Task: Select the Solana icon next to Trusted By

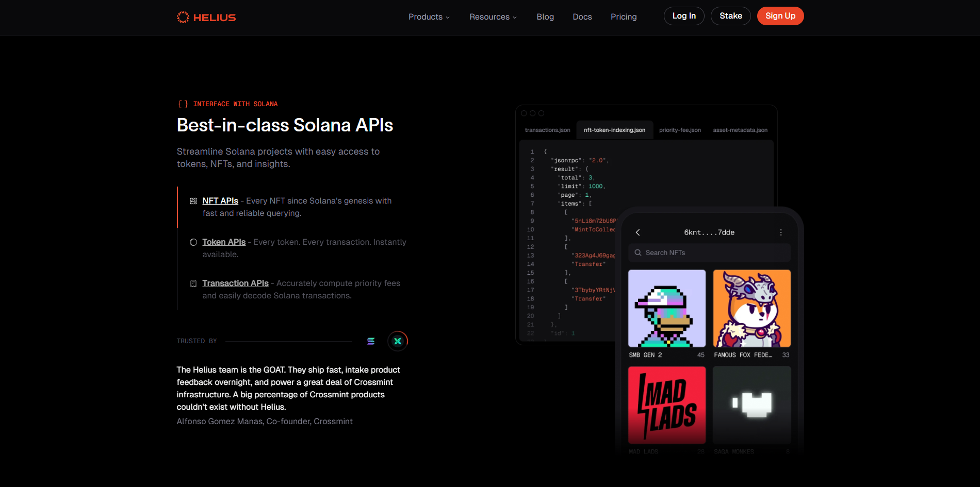Action: point(371,341)
